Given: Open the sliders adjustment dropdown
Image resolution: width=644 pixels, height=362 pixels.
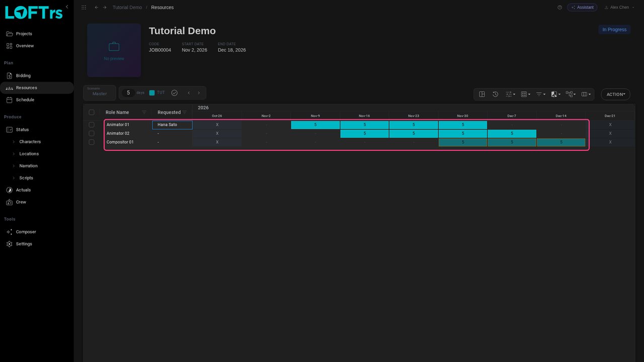Looking at the screenshot, I should click(510, 94).
